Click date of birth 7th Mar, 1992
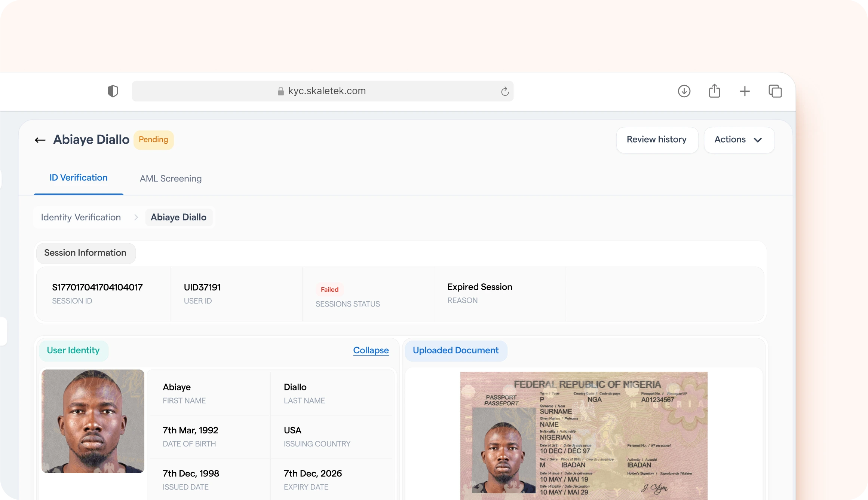 pyautogui.click(x=190, y=430)
